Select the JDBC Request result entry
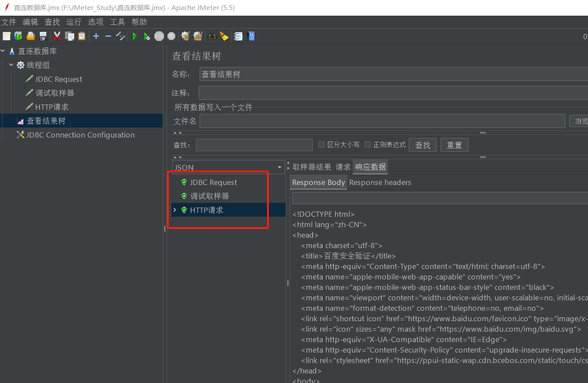 213,182
